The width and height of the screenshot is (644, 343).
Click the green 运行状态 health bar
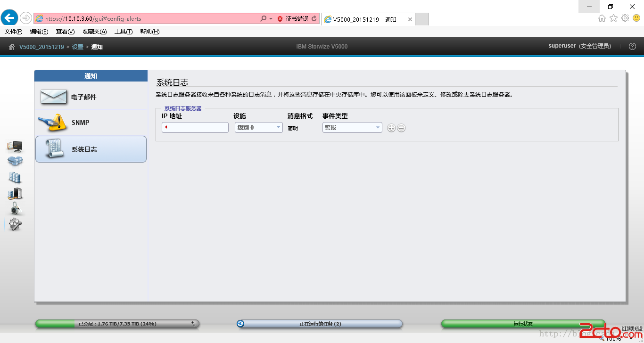pos(523,324)
